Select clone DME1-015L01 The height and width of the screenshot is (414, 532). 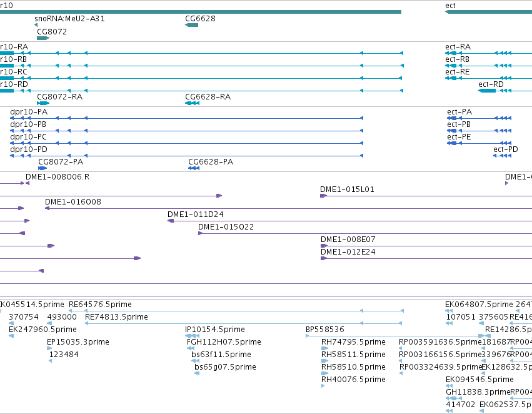(347, 189)
